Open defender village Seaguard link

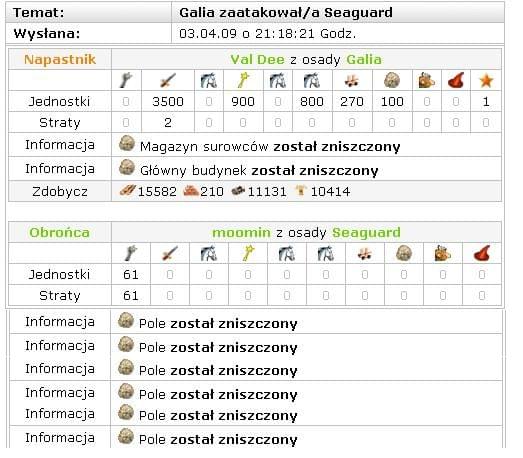tap(366, 233)
